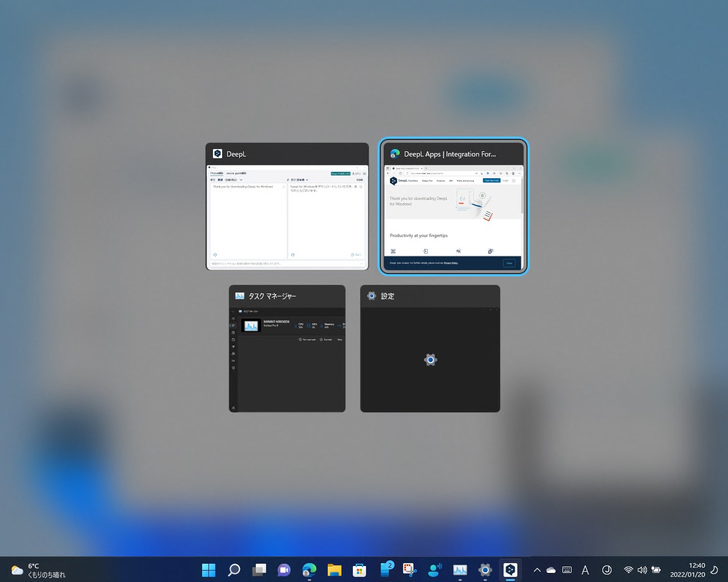The height and width of the screenshot is (582, 728).
Task: Open the person-with-sound-waves taskbar app
Action: [x=435, y=569]
